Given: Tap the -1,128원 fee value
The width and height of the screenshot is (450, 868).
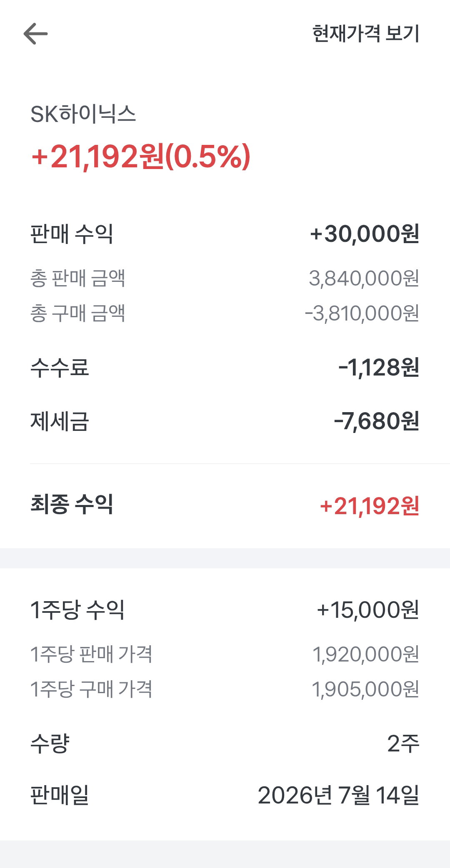Looking at the screenshot, I should [x=379, y=368].
